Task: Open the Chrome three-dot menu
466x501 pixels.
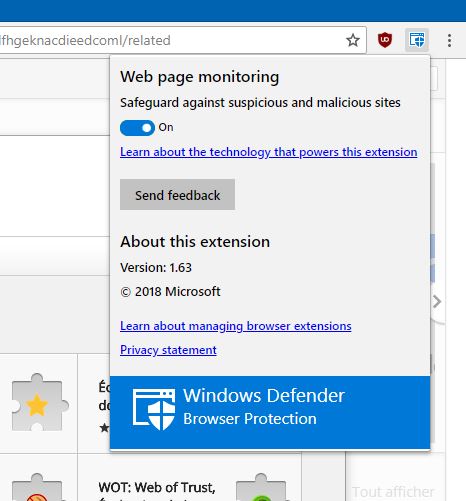Action: 449,40
